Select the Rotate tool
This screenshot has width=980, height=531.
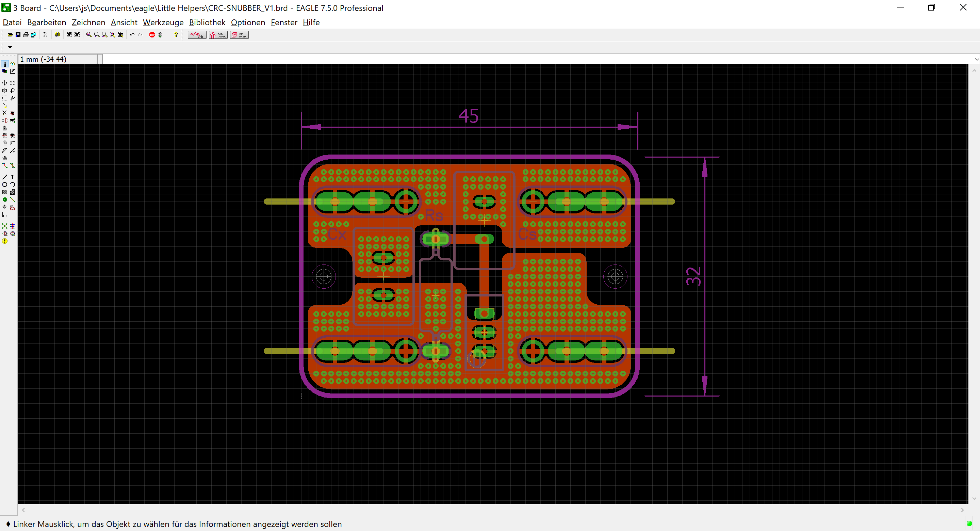[13, 91]
